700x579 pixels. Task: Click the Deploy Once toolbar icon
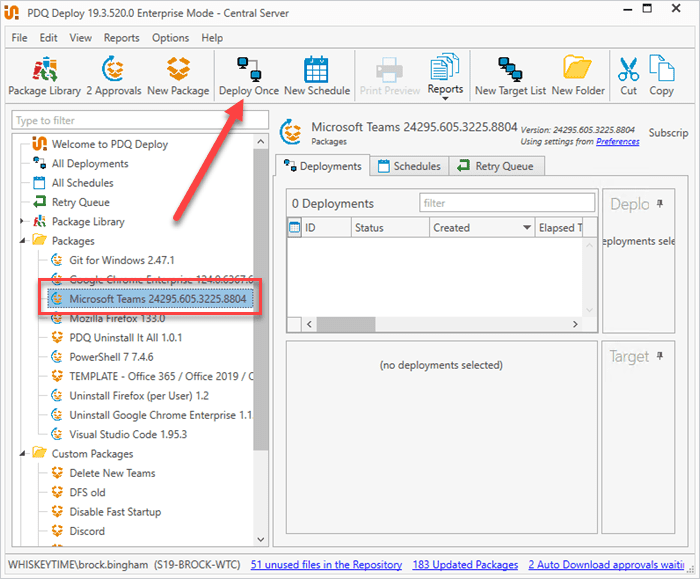tap(249, 76)
